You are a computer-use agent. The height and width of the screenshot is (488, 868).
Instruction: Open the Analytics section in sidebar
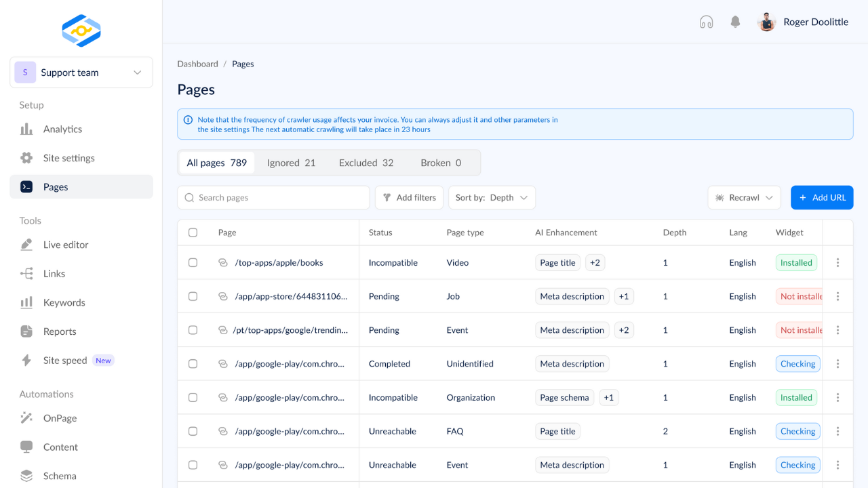click(62, 129)
